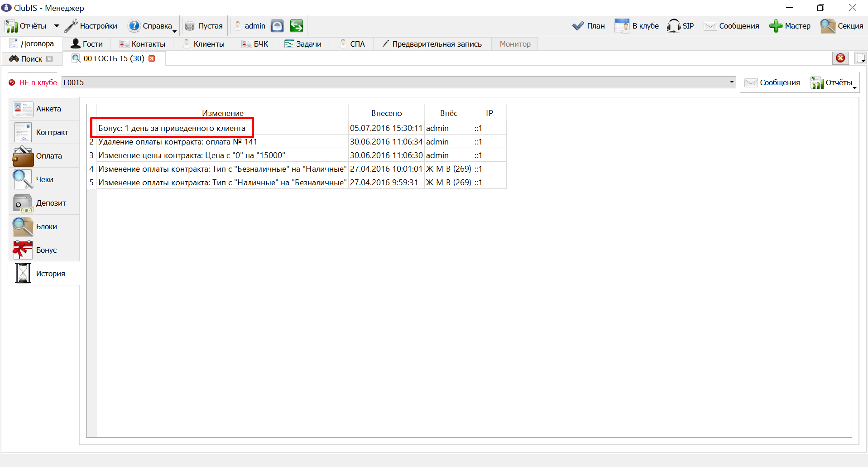Image resolution: width=868 pixels, height=467 pixels.
Task: Open the Предварительная запись tab
Action: coord(432,44)
